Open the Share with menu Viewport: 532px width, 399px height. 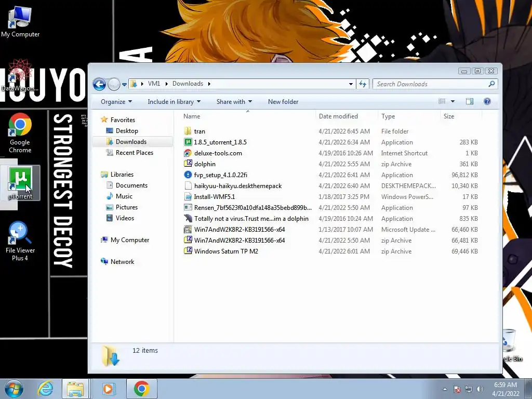tap(234, 102)
